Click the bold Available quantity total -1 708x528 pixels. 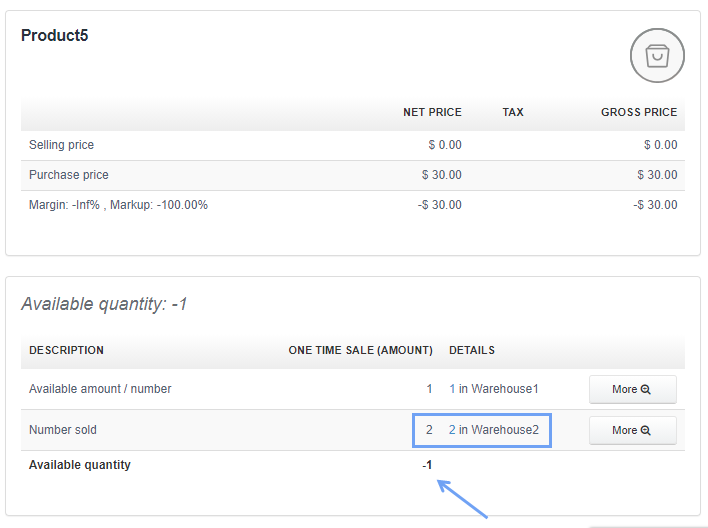click(x=427, y=465)
